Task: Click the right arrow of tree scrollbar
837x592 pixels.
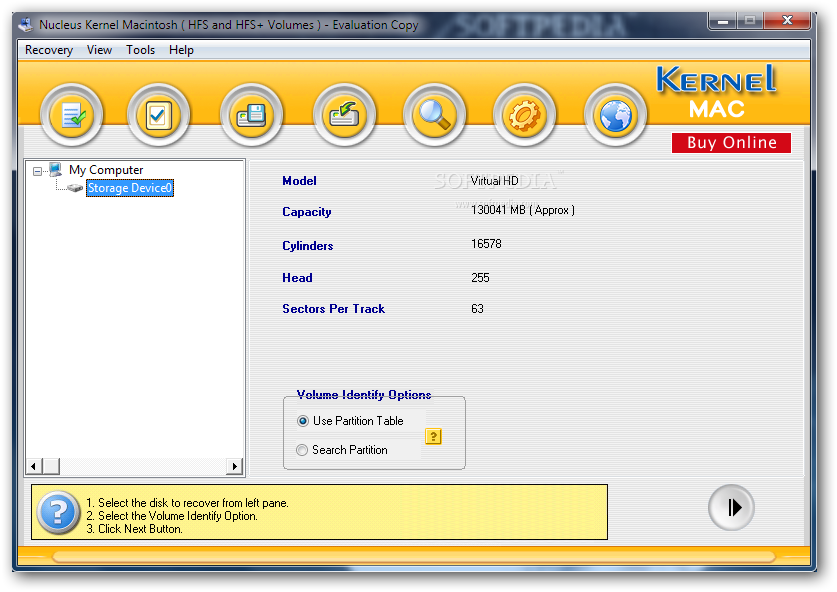Action: tap(234, 466)
